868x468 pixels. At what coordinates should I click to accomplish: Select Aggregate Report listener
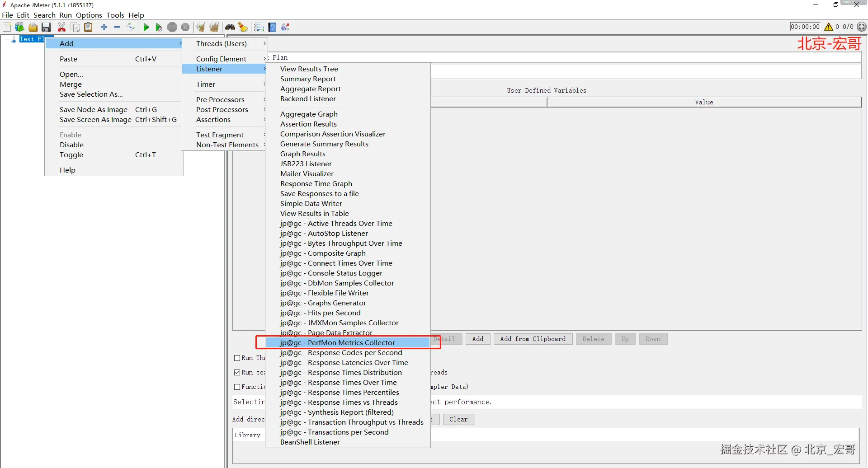(348, 89)
